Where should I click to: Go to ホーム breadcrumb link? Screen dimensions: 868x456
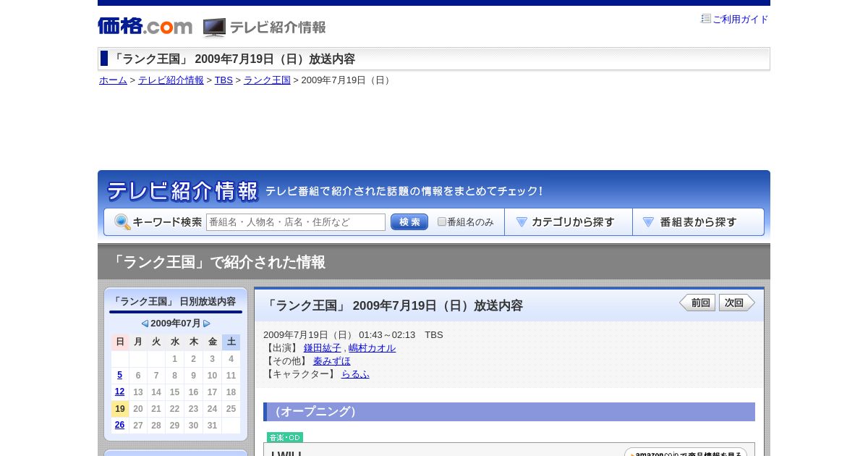point(113,80)
